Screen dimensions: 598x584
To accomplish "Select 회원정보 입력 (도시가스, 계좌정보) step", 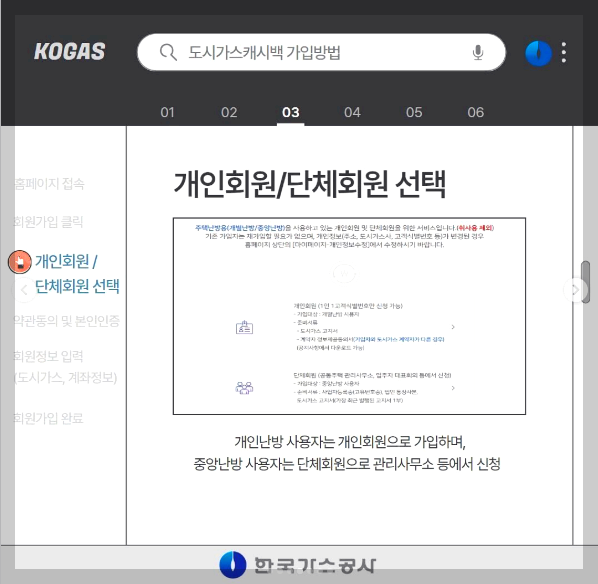I will (65, 367).
